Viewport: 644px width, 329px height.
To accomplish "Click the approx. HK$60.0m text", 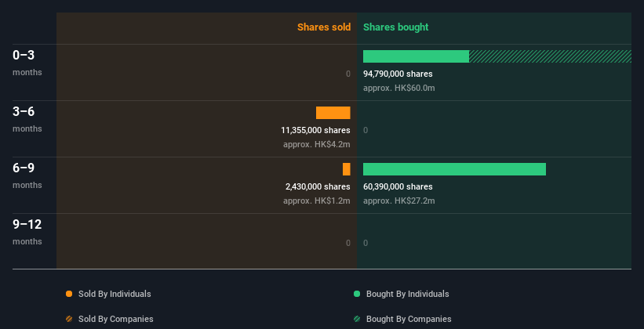I will click(398, 88).
